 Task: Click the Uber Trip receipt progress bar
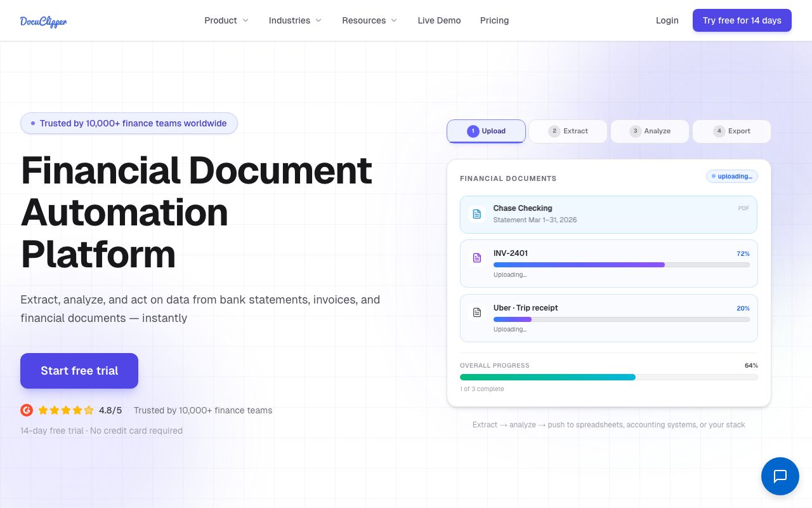point(622,319)
